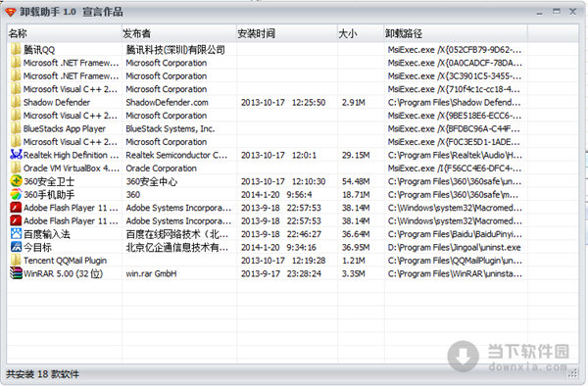The height and width of the screenshot is (386, 588).
Task: Select the 腾讯QQ entry name
Action: coord(39,50)
